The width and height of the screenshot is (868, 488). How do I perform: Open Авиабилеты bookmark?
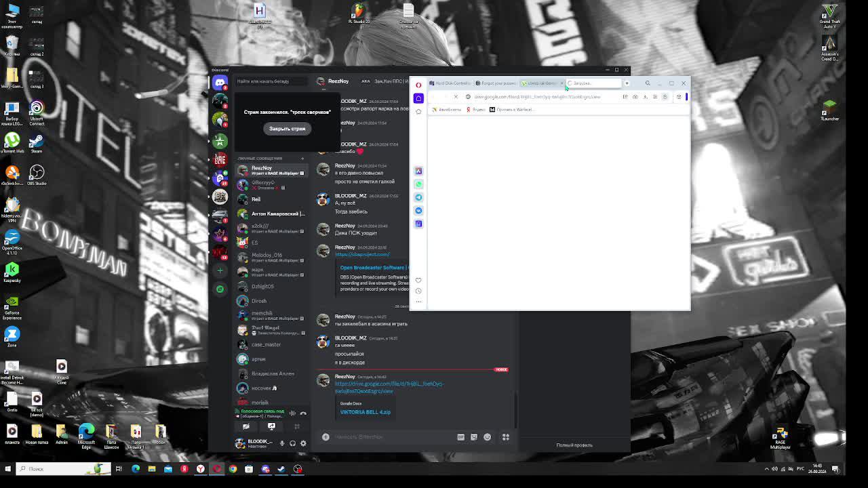click(x=446, y=110)
